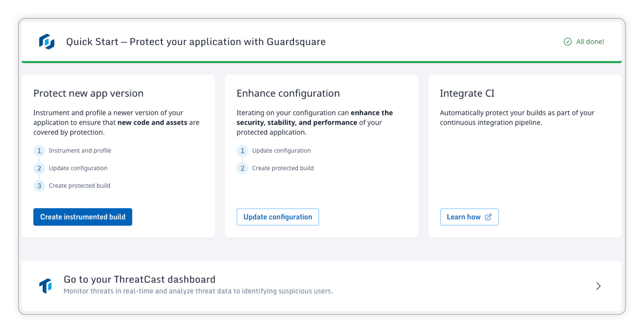The height and width of the screenshot is (335, 644).
Task: Select step 2 Update configuration circle
Action: tap(39, 168)
